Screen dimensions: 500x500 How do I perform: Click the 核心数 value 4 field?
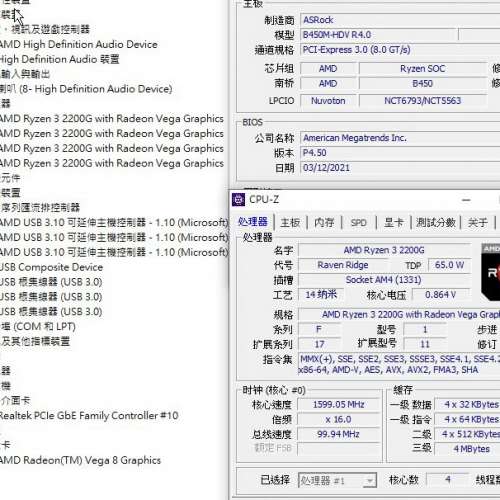[x=448, y=480]
